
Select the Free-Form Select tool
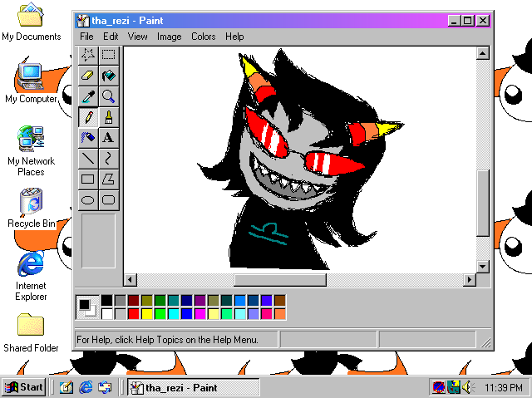point(88,55)
